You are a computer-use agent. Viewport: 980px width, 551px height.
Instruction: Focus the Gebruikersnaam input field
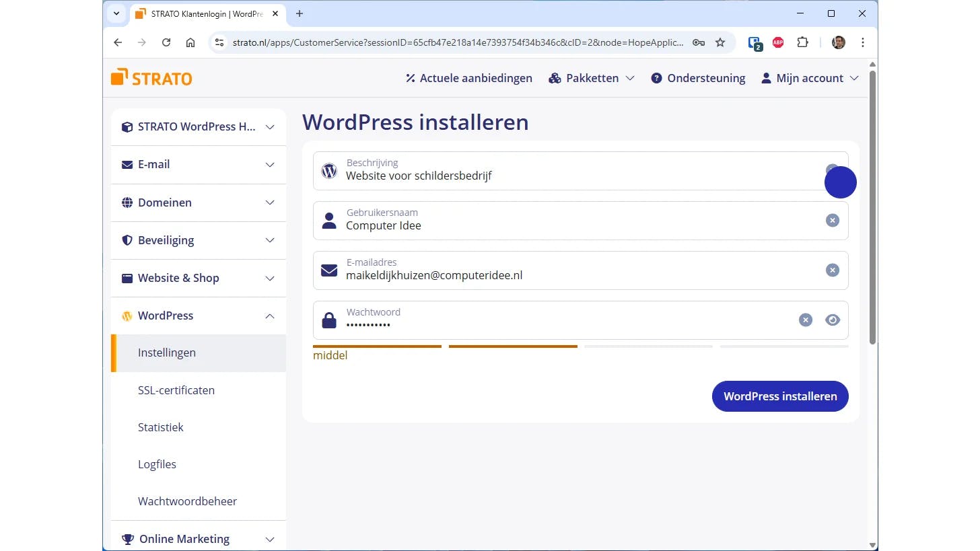click(580, 221)
